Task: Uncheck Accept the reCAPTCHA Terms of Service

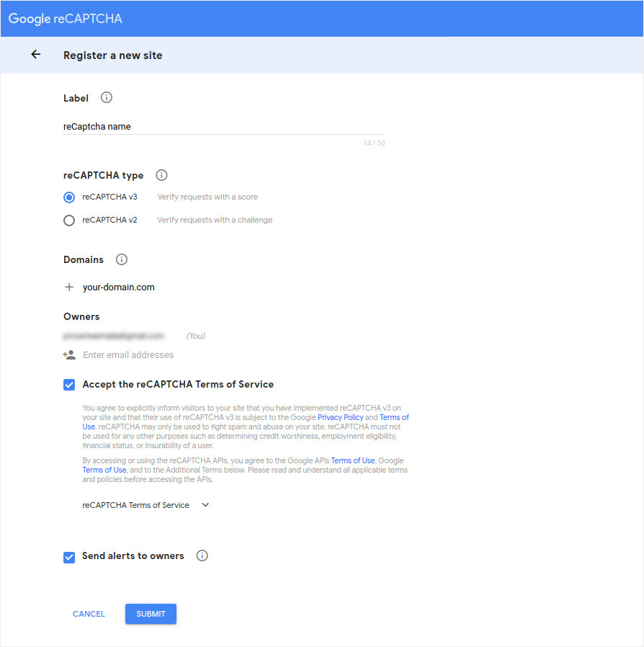Action: coord(68,385)
